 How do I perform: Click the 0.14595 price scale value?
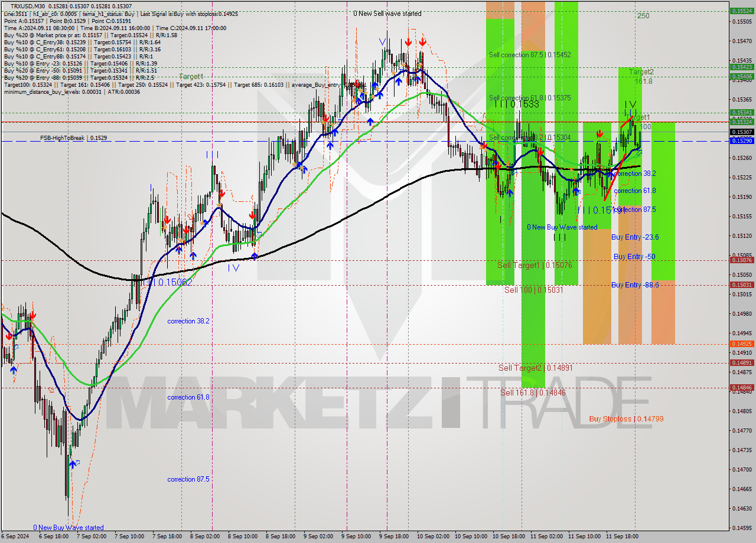pos(742,528)
